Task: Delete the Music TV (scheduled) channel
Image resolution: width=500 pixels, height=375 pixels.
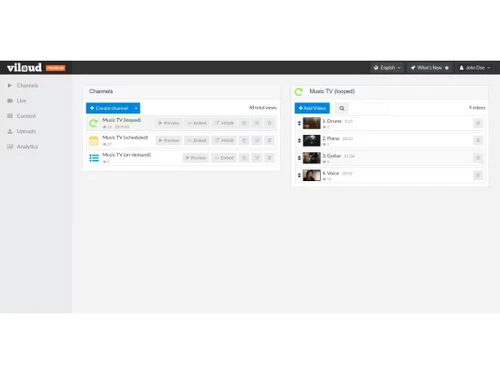Action: [269, 140]
